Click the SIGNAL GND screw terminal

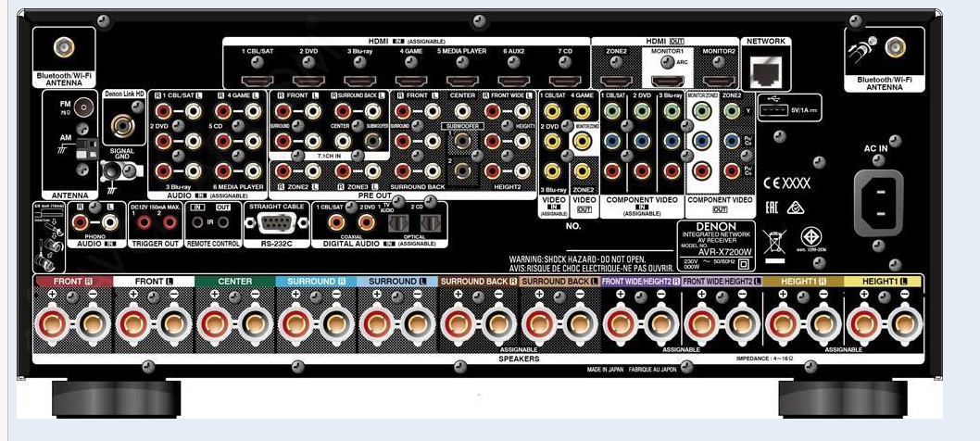coord(113,170)
